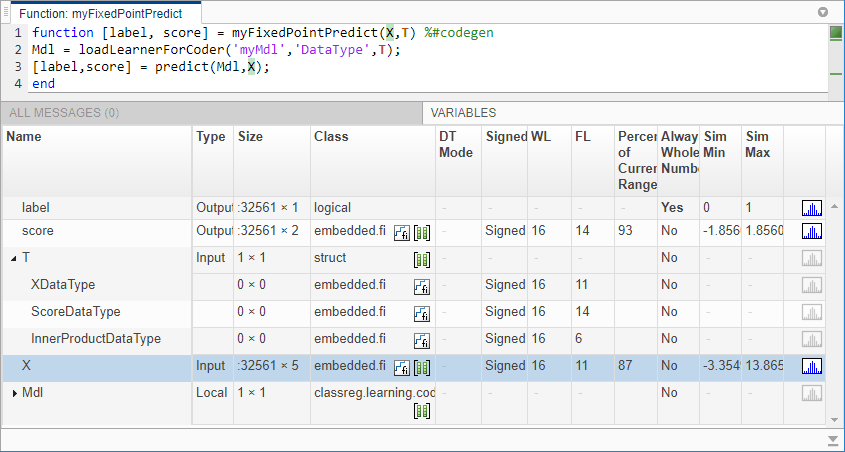Viewport: 845px width, 452px height.
Task: Click fi icon in InnerProductDataType row
Action: point(421,339)
